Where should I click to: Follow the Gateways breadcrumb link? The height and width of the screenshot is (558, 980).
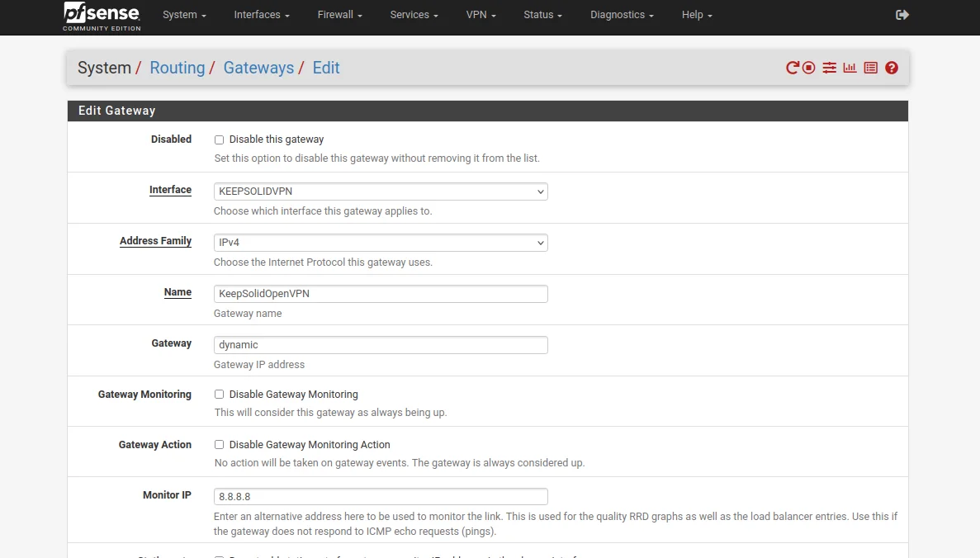pos(258,69)
